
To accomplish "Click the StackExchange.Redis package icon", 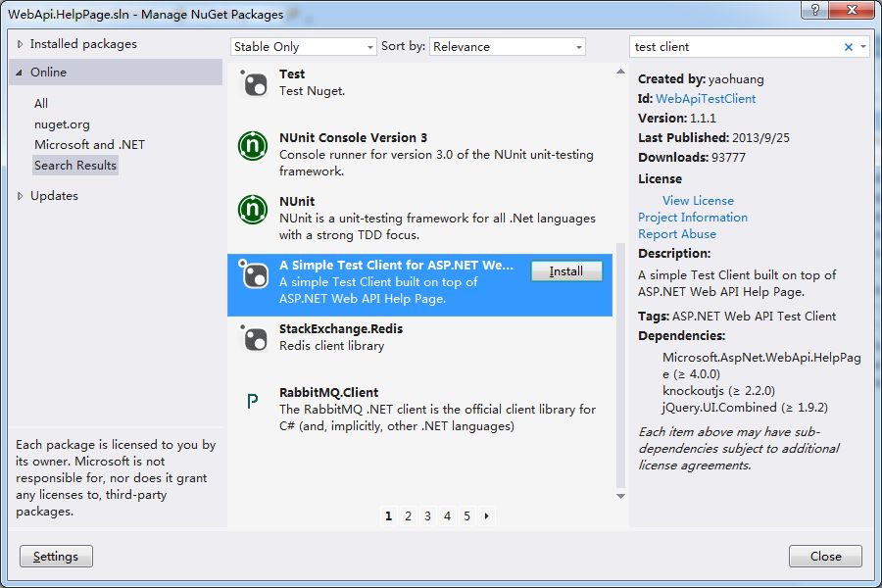I will (254, 338).
